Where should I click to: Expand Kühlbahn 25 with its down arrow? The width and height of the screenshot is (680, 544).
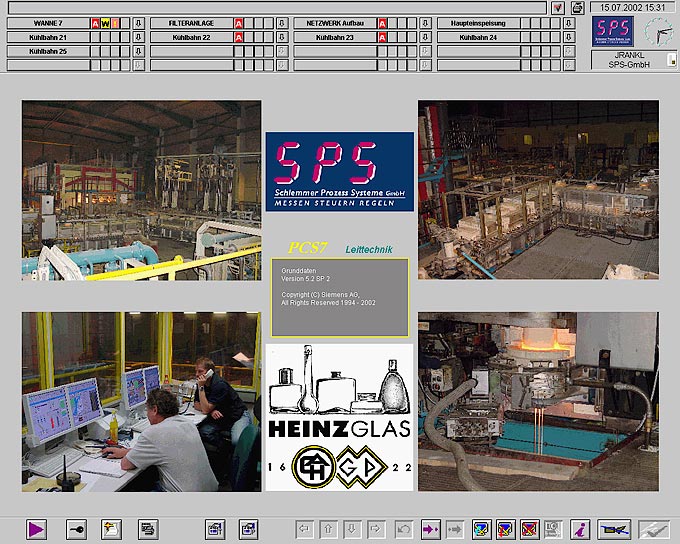click(x=138, y=52)
